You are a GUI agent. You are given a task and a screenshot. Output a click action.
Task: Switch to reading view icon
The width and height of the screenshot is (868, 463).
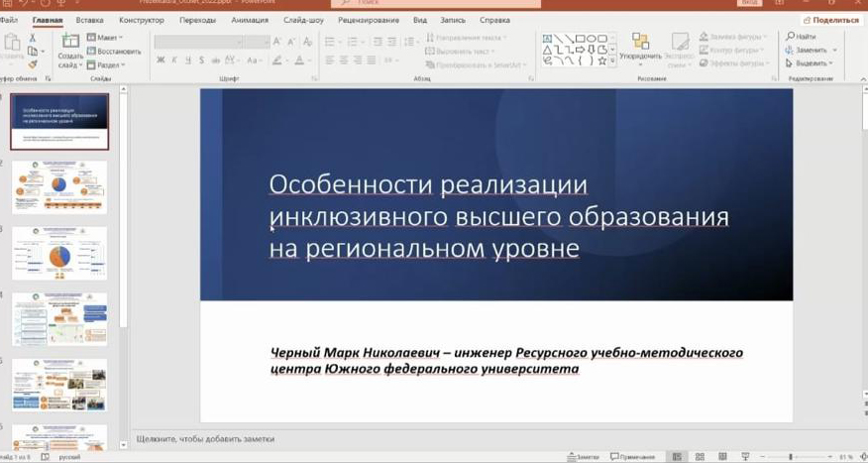tap(722, 457)
